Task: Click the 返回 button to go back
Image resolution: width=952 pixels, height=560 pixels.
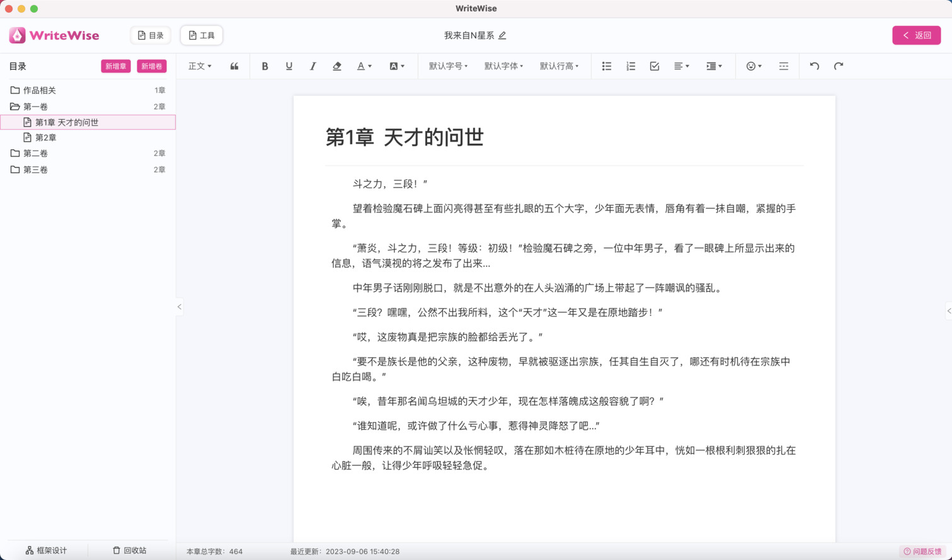Action: [x=916, y=35]
